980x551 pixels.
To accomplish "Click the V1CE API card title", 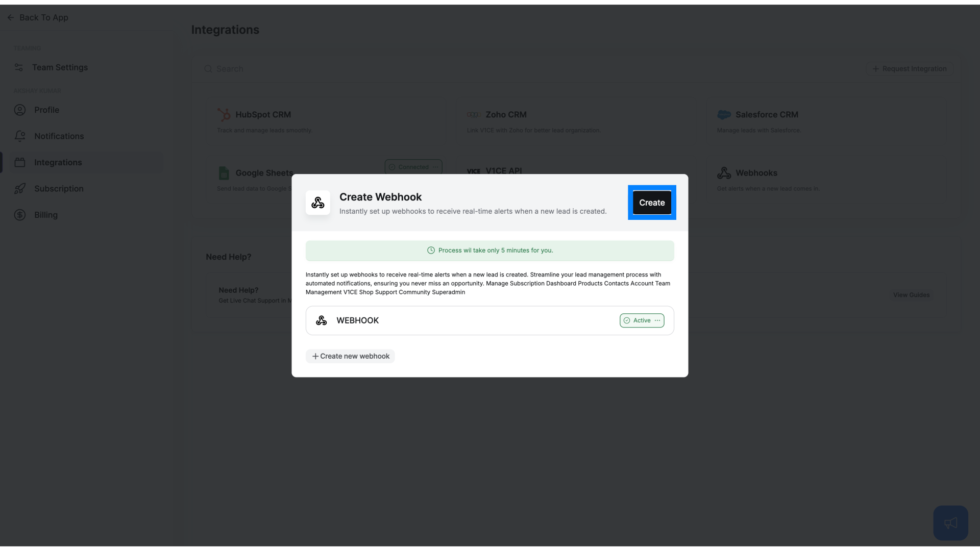I will [503, 170].
